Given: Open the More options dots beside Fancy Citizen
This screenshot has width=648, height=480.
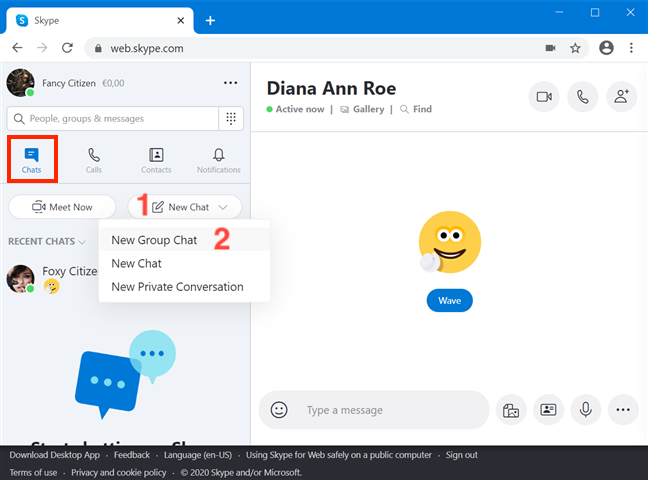Looking at the screenshot, I should [x=230, y=83].
